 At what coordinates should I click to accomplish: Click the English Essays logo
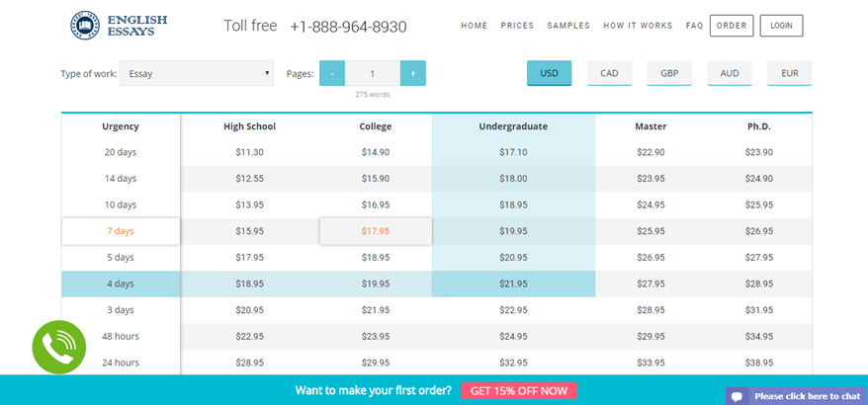pyautogui.click(x=119, y=26)
